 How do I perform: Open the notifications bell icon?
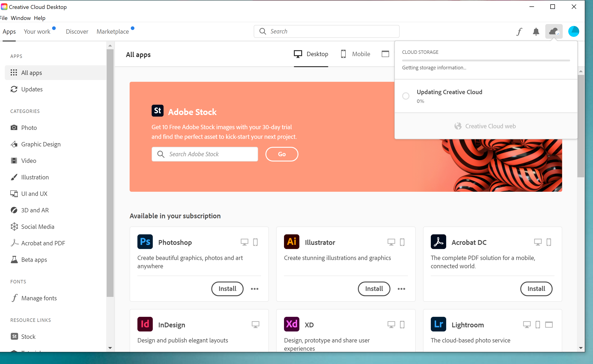coord(536,31)
